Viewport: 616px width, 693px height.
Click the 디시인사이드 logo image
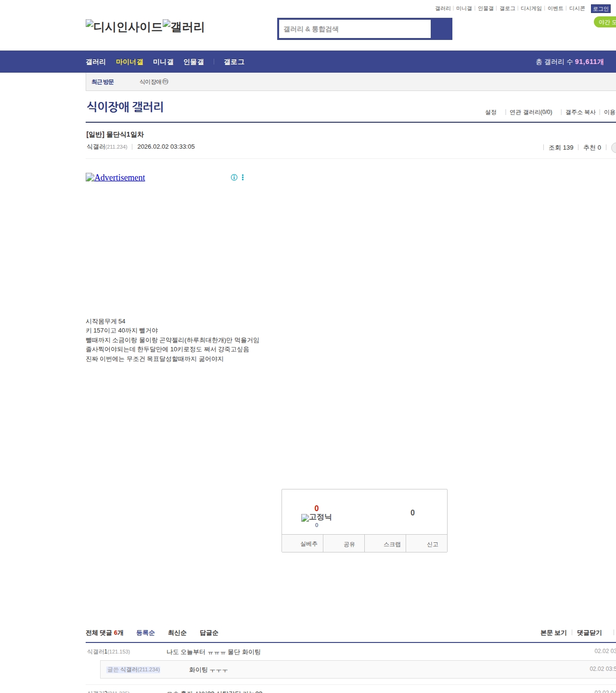[124, 27]
